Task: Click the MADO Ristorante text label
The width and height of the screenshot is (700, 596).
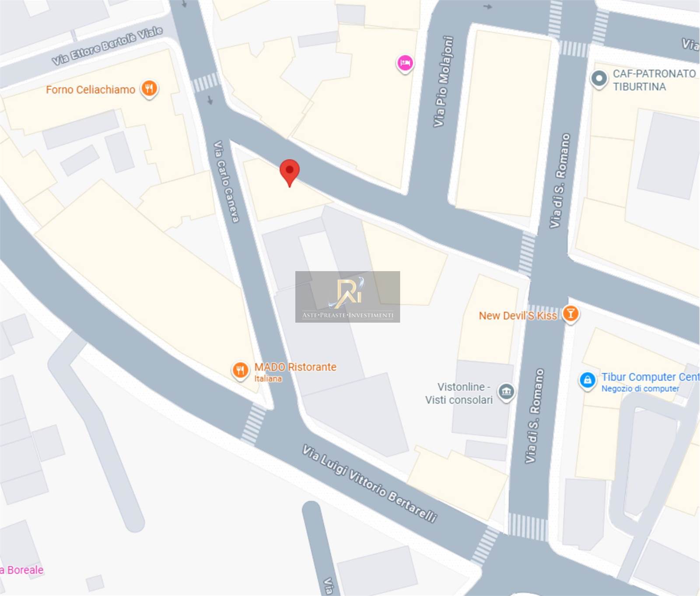Action: pyautogui.click(x=295, y=371)
